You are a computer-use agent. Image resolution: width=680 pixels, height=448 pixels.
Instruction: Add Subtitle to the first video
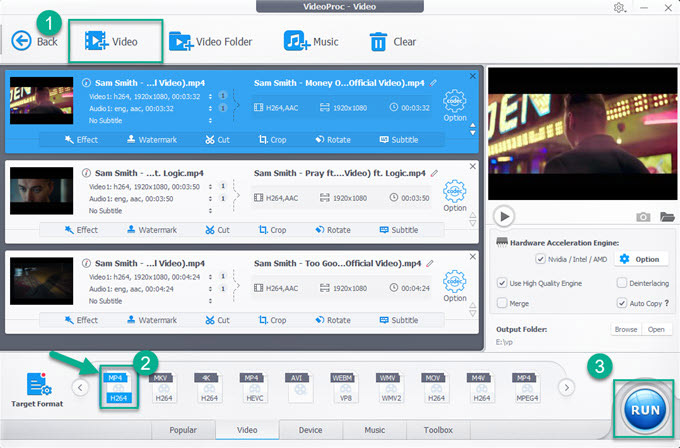click(399, 140)
